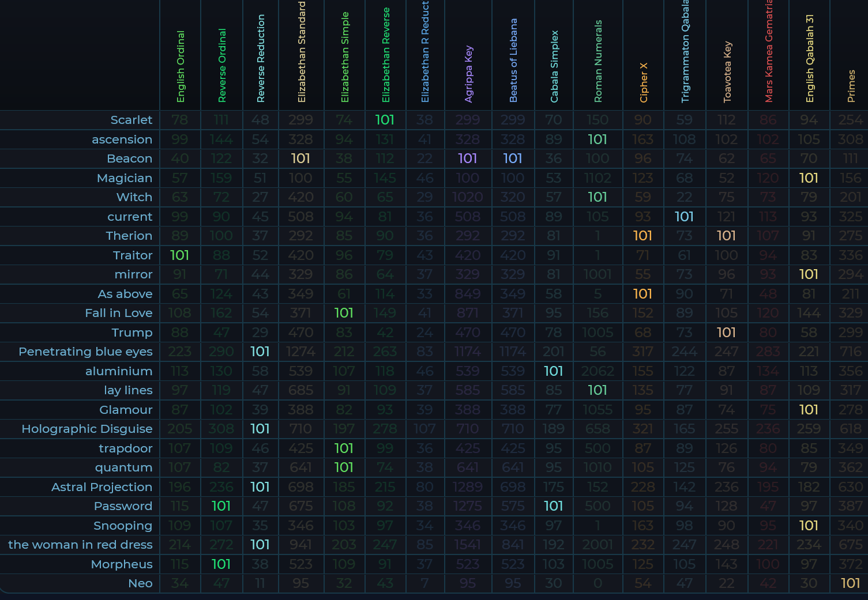The width and height of the screenshot is (868, 600).
Task: Select the Neo row label
Action: pos(140,583)
